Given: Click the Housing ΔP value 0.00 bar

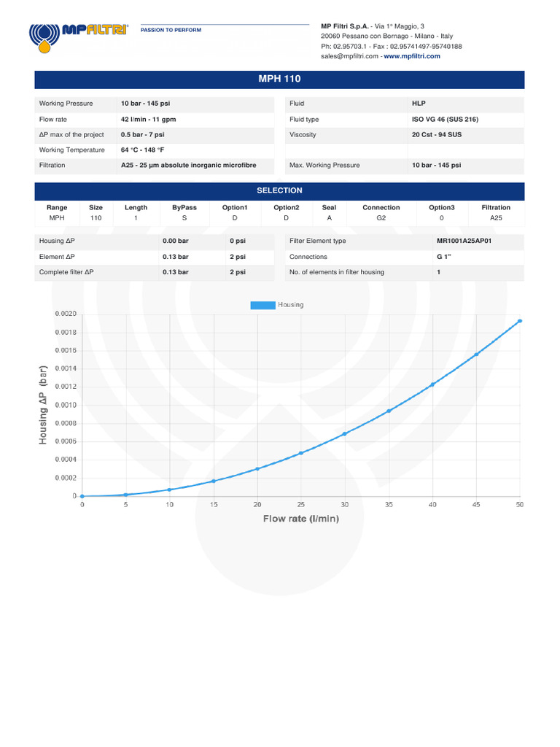Looking at the screenshot, I should (175, 241).
